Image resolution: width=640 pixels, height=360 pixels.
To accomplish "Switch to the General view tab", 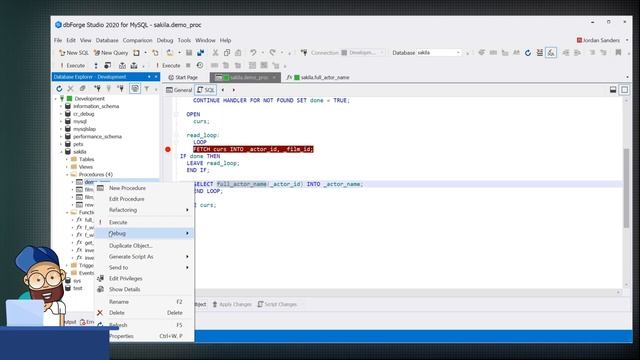I will tap(179, 90).
